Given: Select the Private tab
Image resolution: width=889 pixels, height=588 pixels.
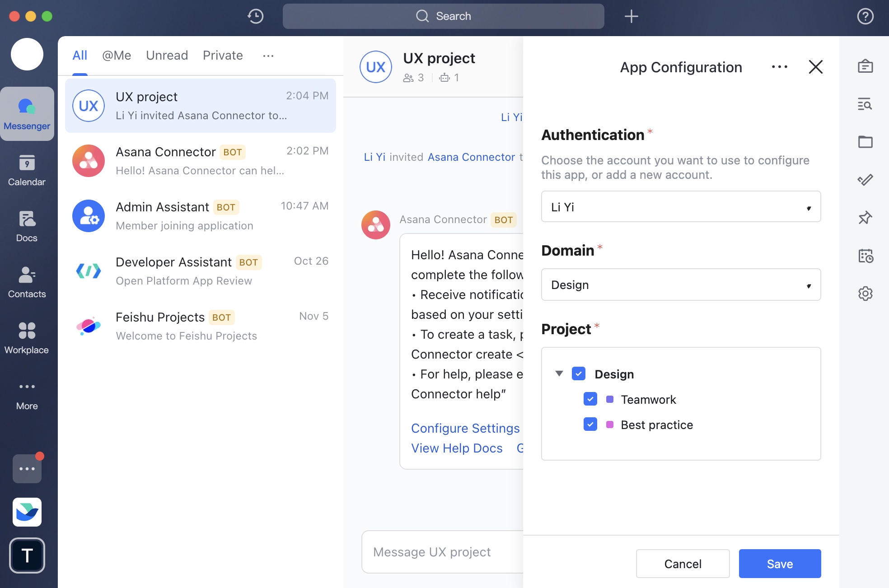Looking at the screenshot, I should click(223, 55).
